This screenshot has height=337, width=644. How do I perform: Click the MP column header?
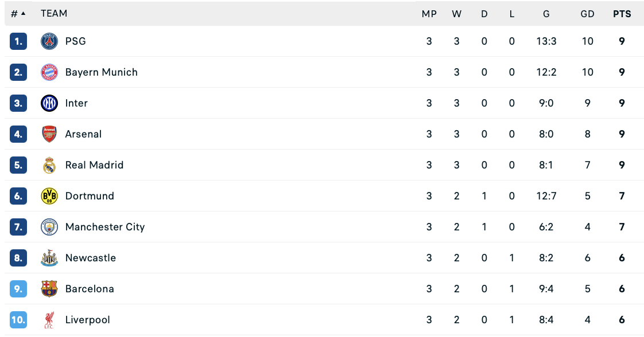[x=429, y=14]
